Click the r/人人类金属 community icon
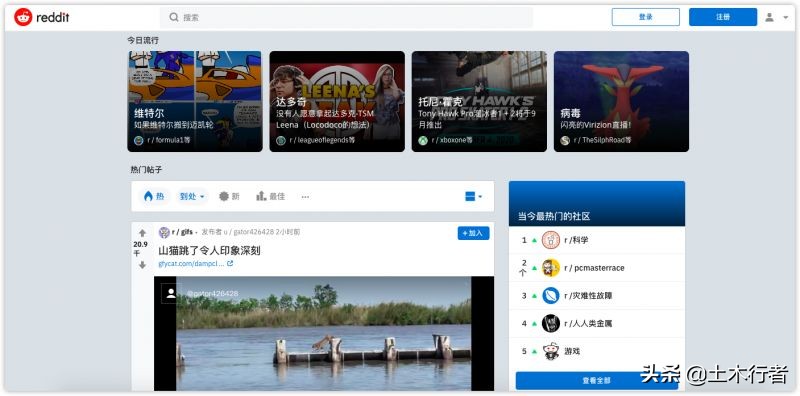Image resolution: width=800 pixels, height=396 pixels. pos(551,324)
